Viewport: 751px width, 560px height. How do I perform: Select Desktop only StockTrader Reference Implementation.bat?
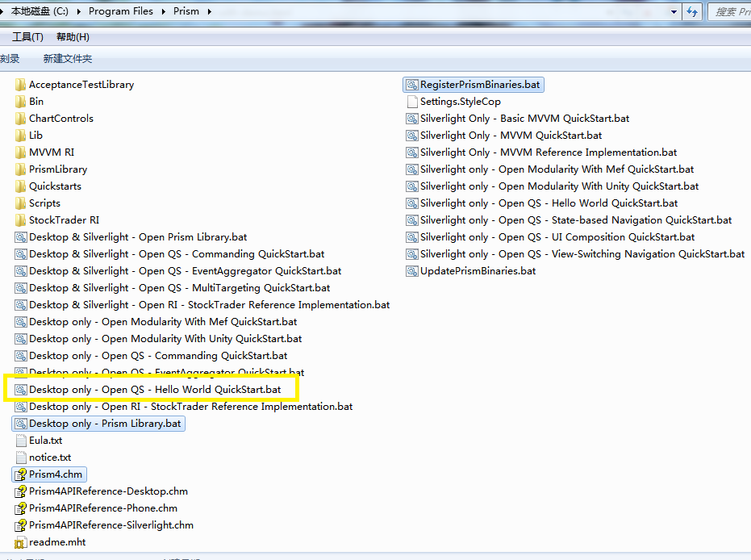pyautogui.click(x=183, y=407)
